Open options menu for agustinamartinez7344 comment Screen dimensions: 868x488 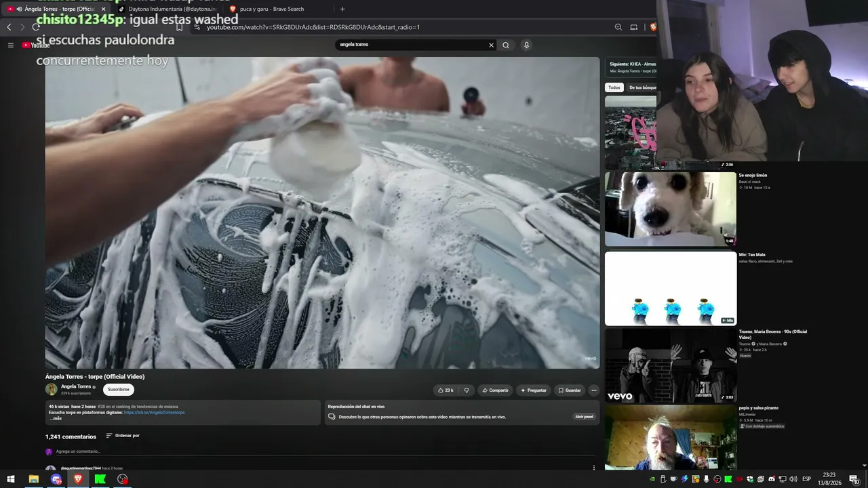(593, 468)
